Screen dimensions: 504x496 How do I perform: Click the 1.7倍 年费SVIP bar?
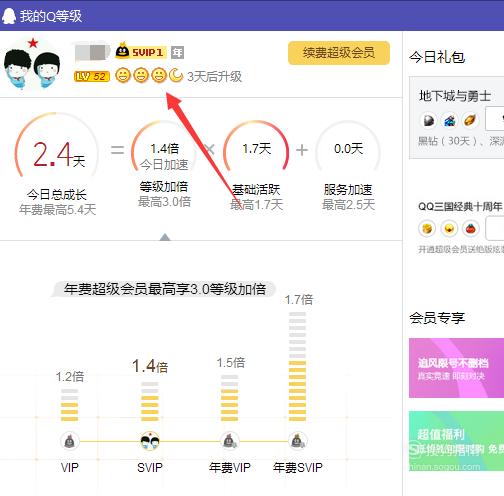click(x=297, y=367)
